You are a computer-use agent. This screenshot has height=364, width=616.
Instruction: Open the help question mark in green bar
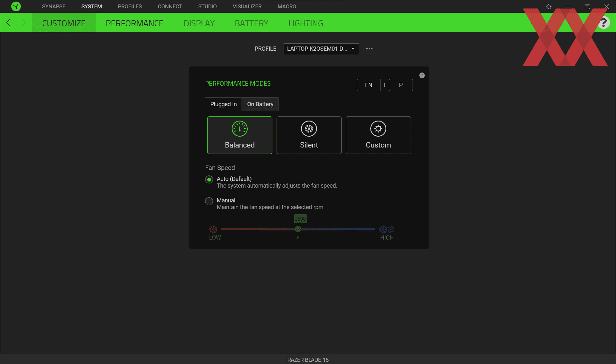coord(603,23)
